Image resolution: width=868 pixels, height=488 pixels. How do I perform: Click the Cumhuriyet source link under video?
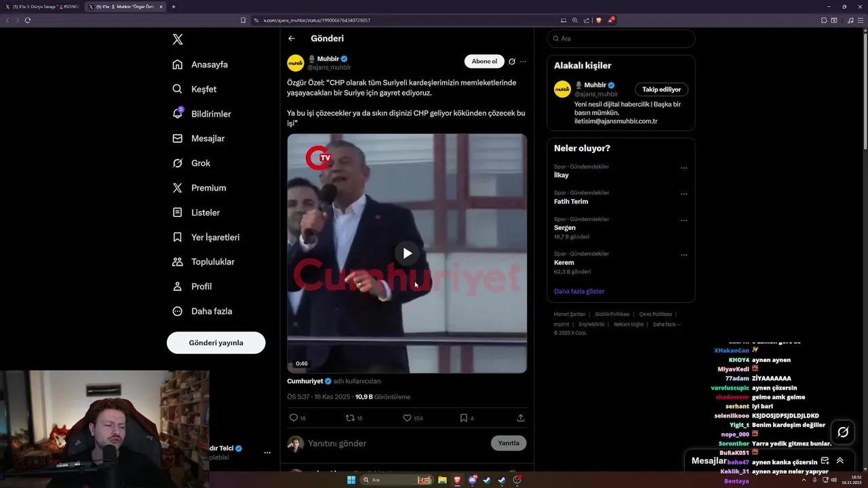(305, 381)
